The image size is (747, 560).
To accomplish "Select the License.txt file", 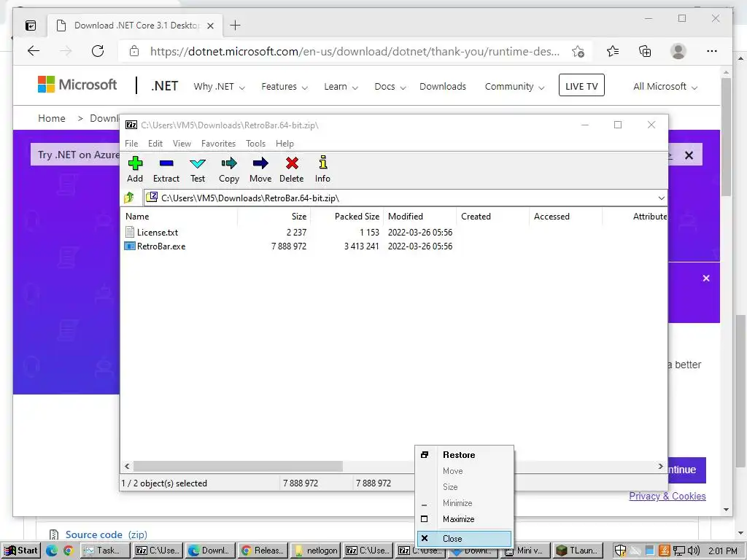I will click(158, 233).
